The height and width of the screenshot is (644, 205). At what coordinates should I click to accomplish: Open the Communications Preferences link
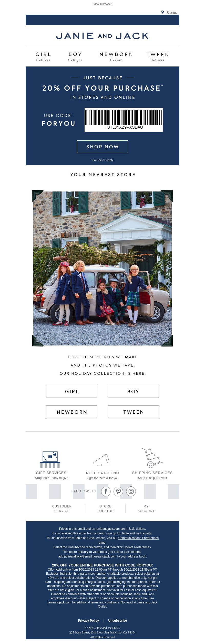click(138, 538)
